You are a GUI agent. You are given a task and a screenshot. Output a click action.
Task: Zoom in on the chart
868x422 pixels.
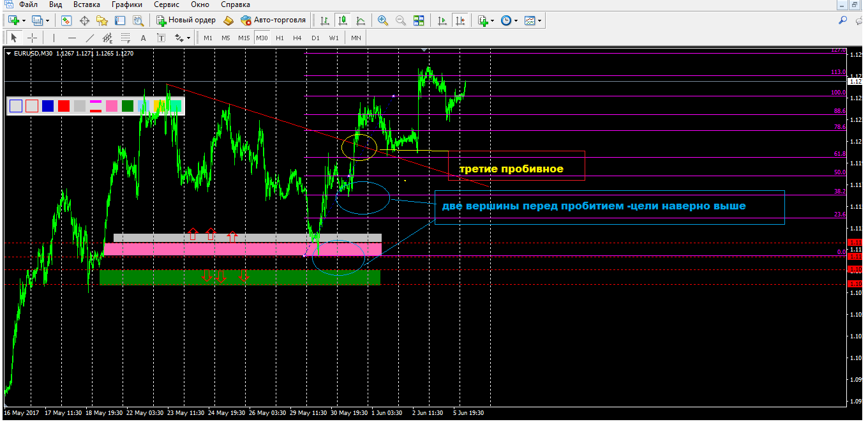[383, 20]
